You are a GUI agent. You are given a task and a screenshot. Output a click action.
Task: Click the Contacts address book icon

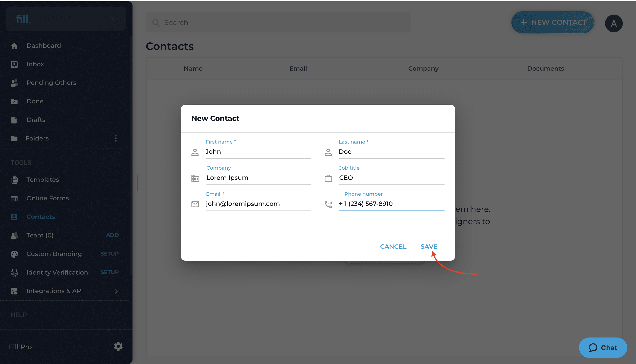tap(14, 217)
